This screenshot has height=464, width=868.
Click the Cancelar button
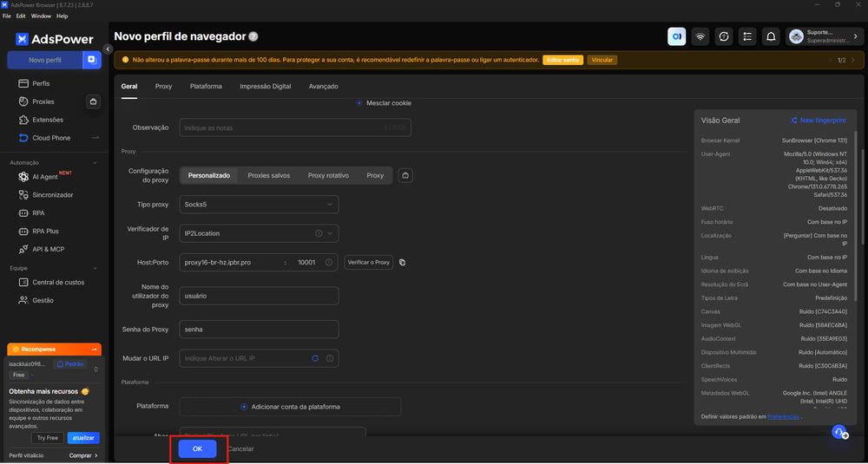coord(240,449)
